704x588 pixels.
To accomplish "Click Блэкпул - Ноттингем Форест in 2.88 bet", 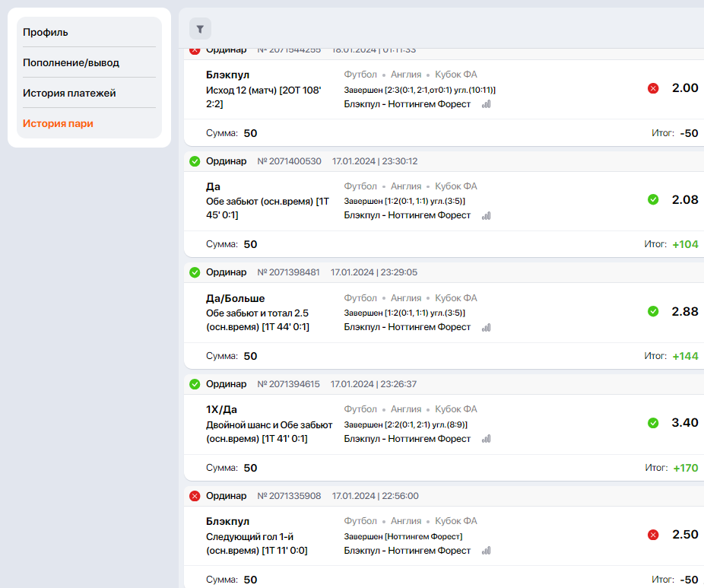I will tap(407, 327).
